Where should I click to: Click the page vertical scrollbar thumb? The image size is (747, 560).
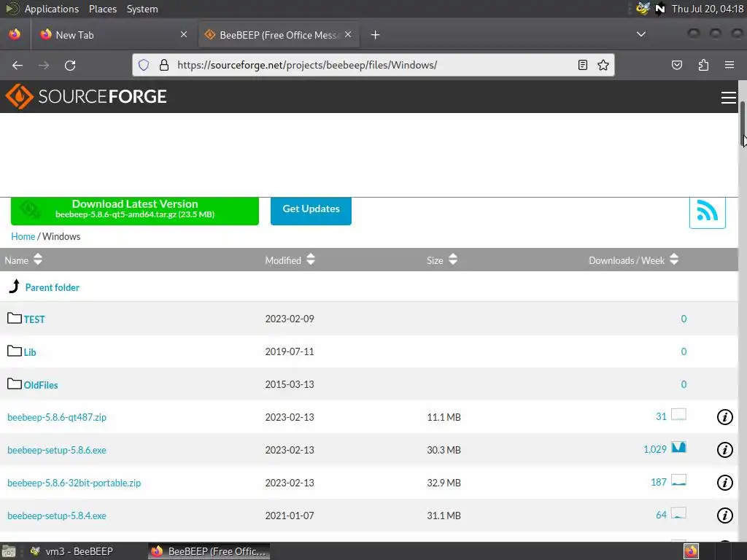pyautogui.click(x=742, y=122)
